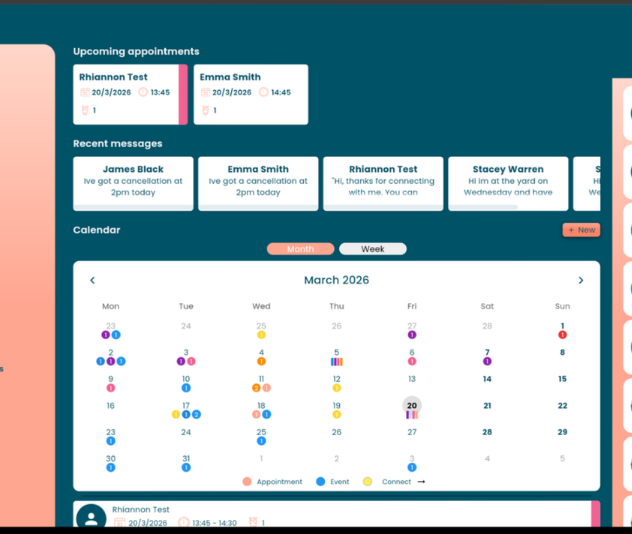Click the yellow connect marker under March 12

click(x=337, y=388)
